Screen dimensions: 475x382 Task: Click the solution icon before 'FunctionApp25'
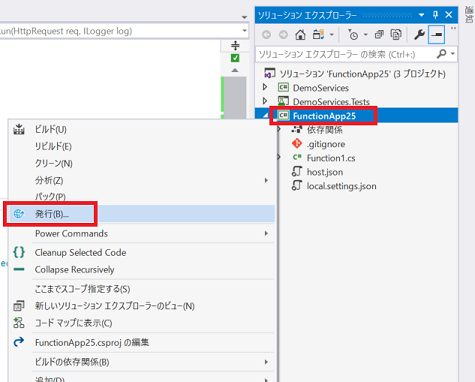270,73
